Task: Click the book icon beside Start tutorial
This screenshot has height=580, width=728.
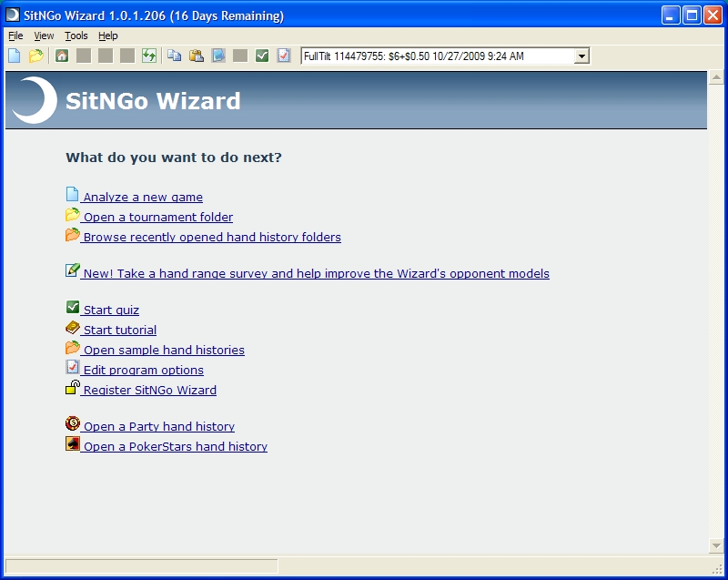Action: coord(73,328)
